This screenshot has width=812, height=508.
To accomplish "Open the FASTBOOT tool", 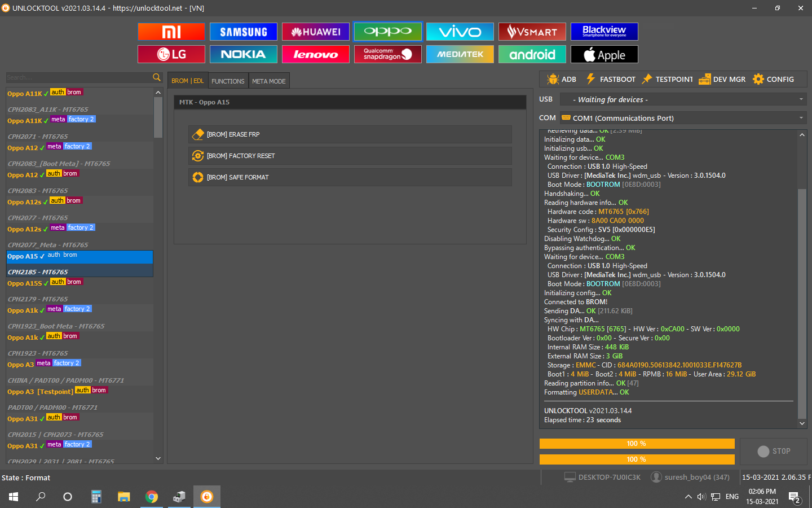I will tap(611, 79).
